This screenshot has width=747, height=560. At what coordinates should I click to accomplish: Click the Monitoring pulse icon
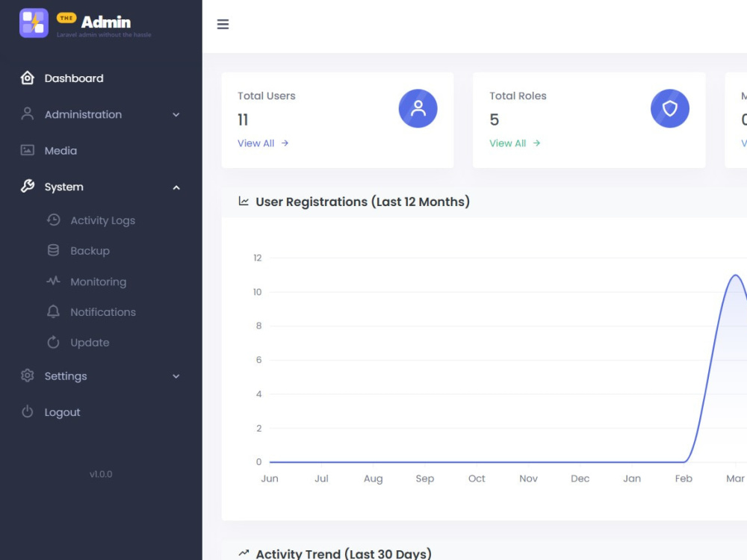53,281
